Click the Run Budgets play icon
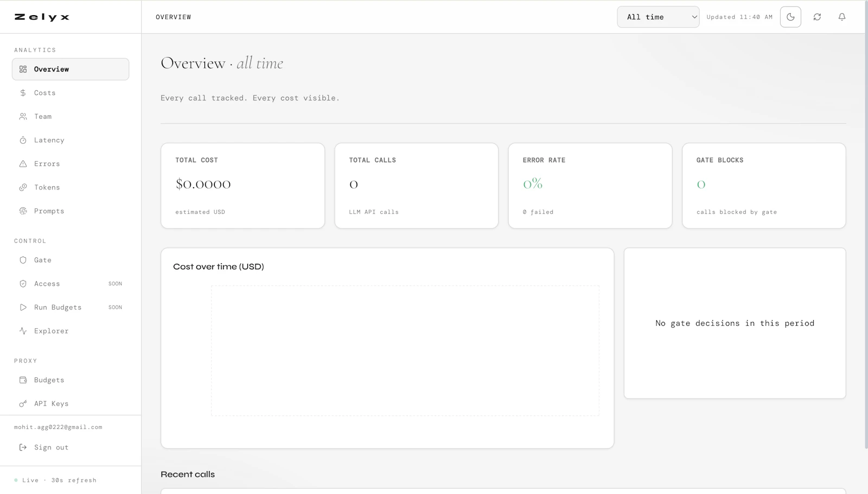The width and height of the screenshot is (868, 494). [x=23, y=307]
